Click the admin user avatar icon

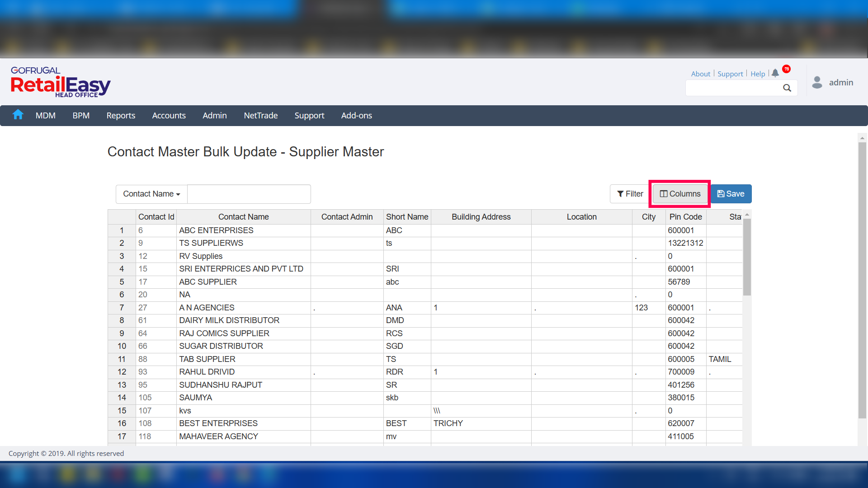(x=817, y=82)
